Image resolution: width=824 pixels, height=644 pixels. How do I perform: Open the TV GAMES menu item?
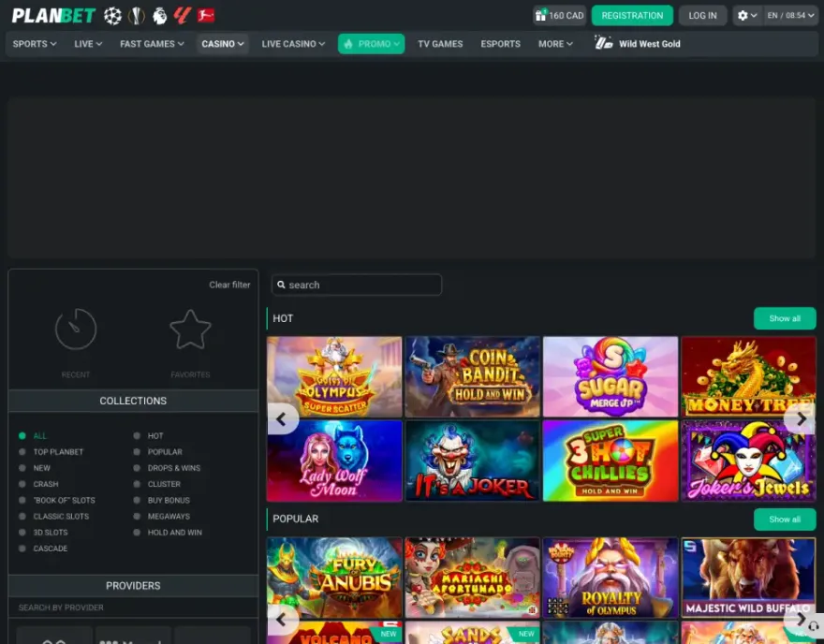tap(440, 44)
